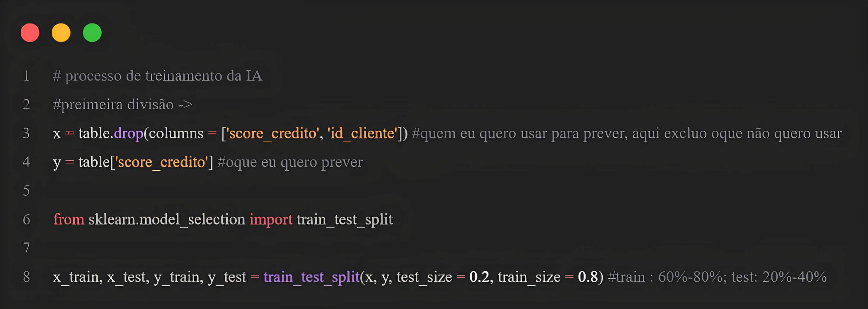Click line number 6 in the gutter

pyautogui.click(x=26, y=219)
